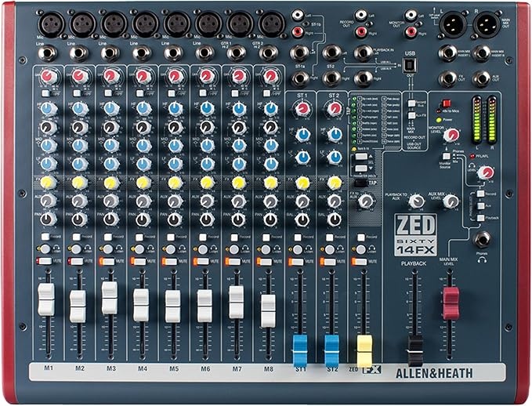Screen dimensions: 532x406
Task: Toggle the Listen button on channel M2
Action: (x=76, y=249)
